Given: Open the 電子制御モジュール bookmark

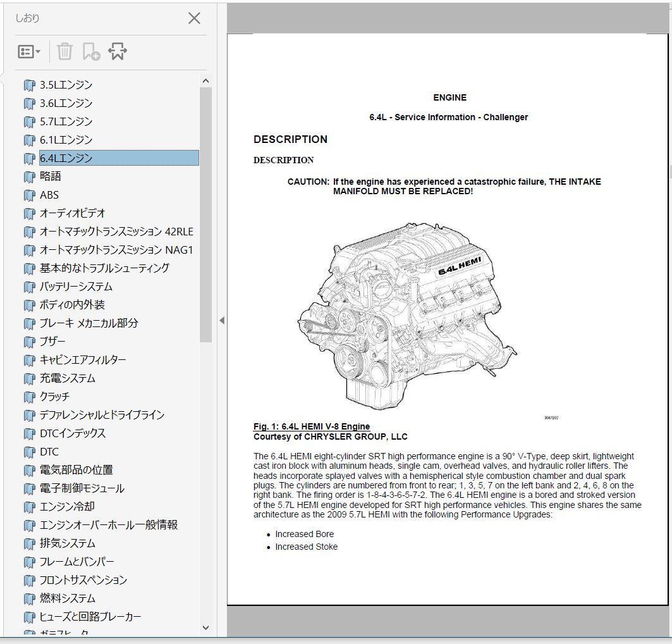Looking at the screenshot, I should coord(82,488).
